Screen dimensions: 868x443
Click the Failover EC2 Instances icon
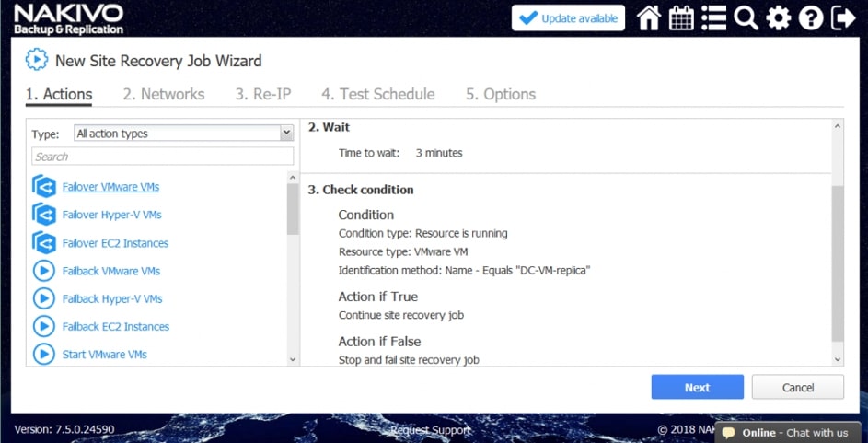[x=44, y=243]
